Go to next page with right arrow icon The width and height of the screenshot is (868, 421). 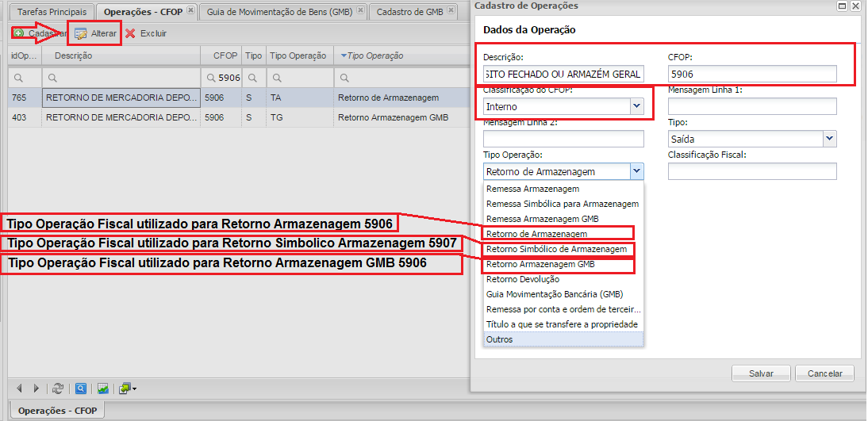(36, 389)
